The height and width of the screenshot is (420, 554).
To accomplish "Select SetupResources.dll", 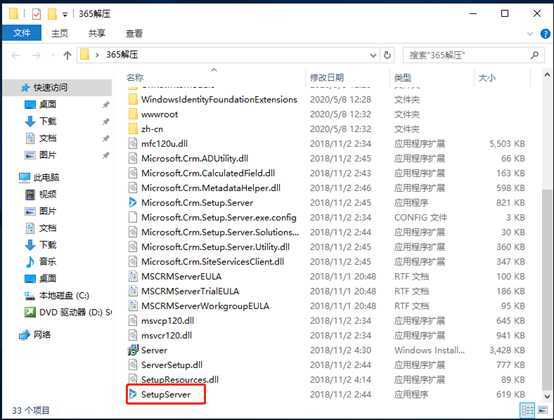I will coord(180,380).
